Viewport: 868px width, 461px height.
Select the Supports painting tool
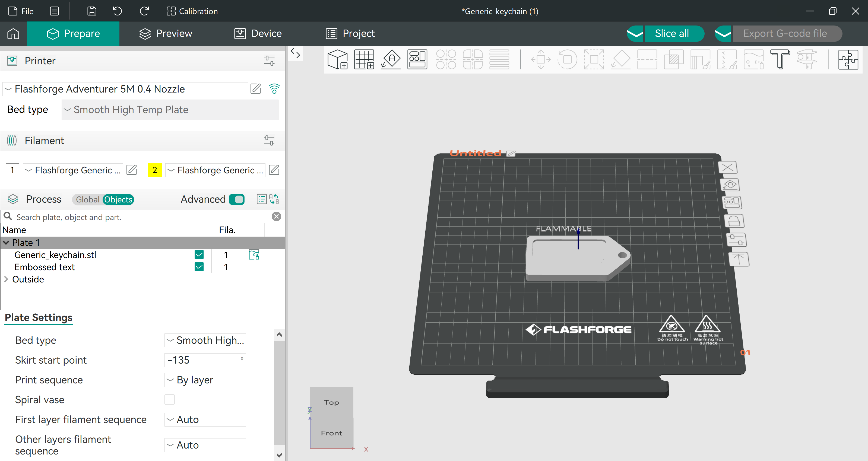[700, 59]
